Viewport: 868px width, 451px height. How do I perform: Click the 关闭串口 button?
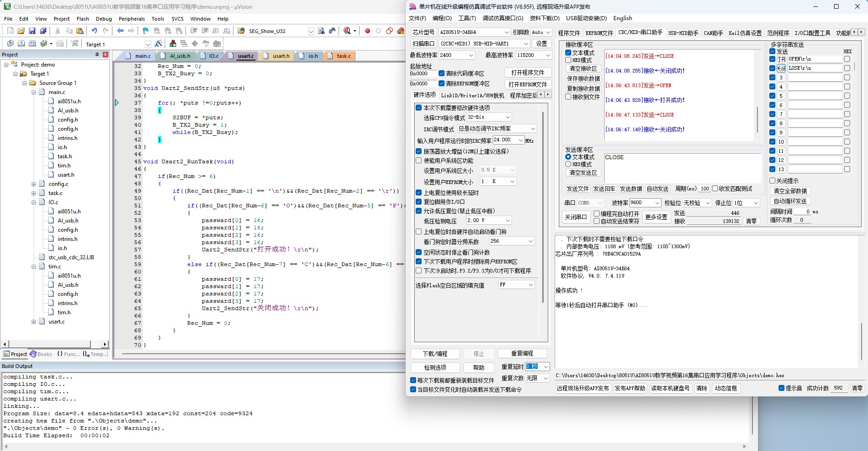pos(575,217)
